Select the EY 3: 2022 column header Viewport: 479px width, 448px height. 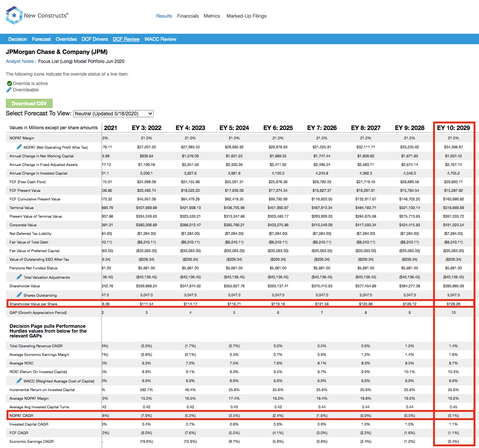tap(147, 128)
